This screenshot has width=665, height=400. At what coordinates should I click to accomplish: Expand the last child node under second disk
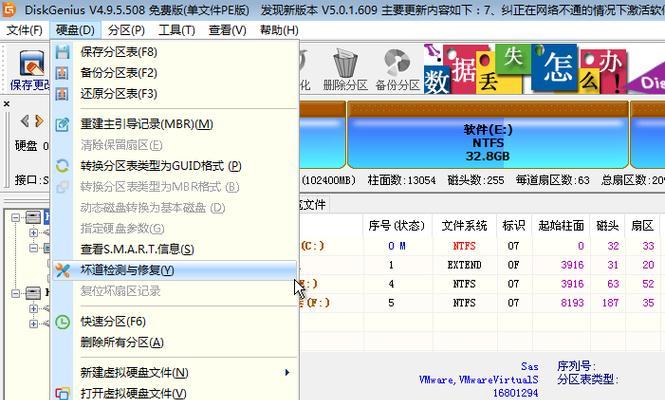pyautogui.click(x=33, y=324)
